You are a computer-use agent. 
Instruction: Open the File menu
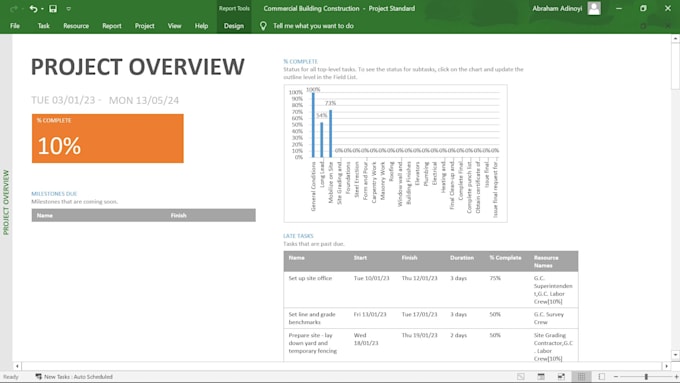pos(15,26)
